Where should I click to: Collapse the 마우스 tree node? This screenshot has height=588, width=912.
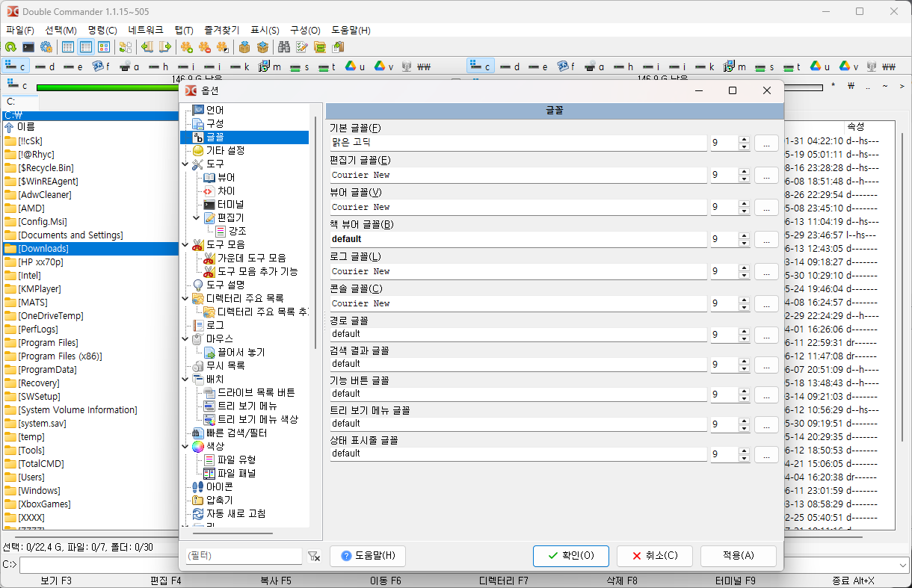click(x=185, y=338)
